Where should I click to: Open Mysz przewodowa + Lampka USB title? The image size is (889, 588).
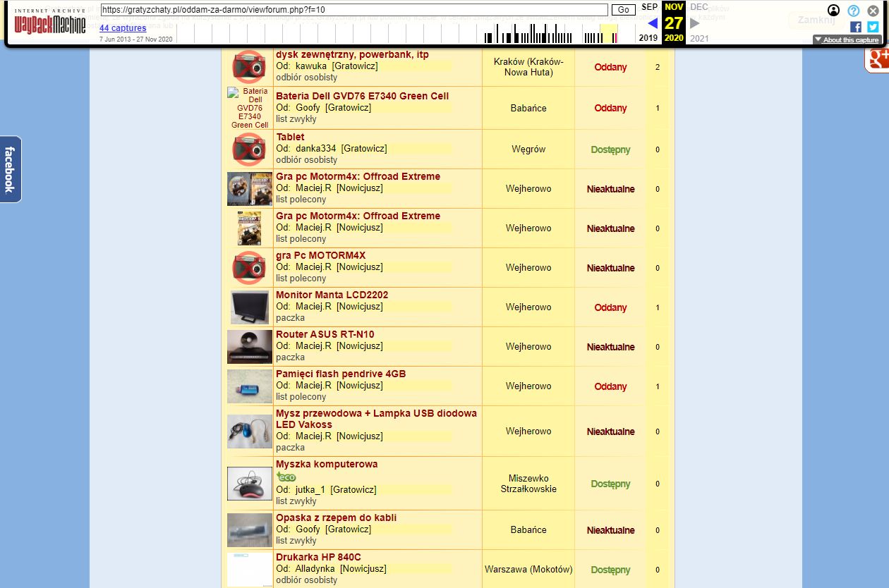click(376, 419)
